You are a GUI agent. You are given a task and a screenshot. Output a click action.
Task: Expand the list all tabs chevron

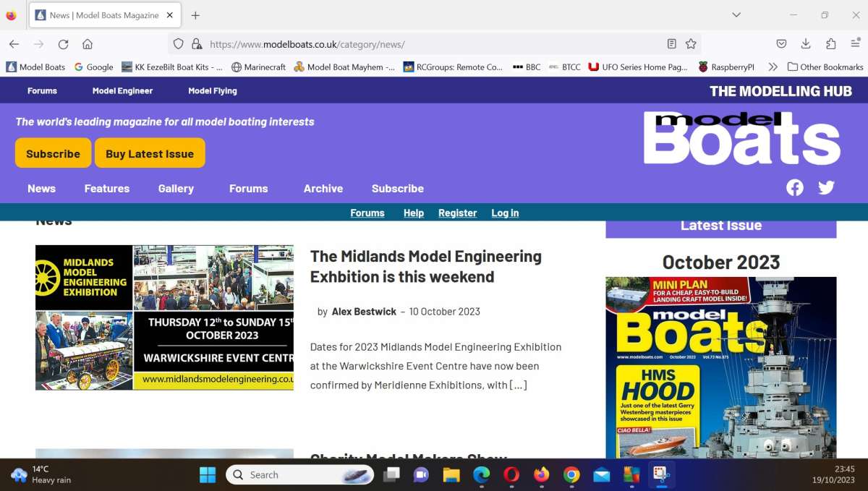[736, 15]
